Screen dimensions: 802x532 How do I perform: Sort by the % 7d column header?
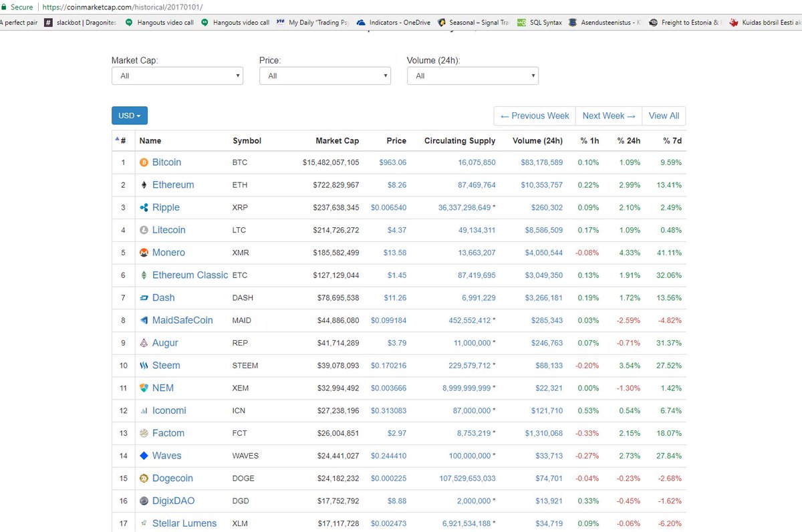point(672,141)
